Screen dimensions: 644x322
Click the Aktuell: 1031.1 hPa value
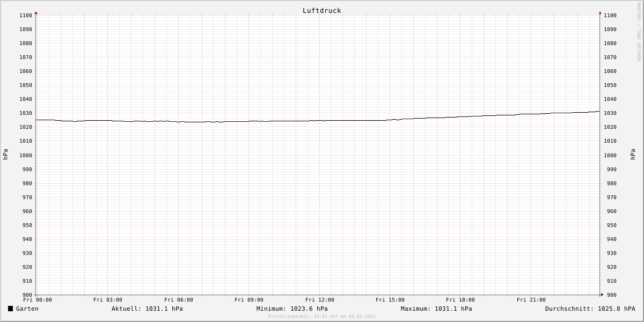147,309
